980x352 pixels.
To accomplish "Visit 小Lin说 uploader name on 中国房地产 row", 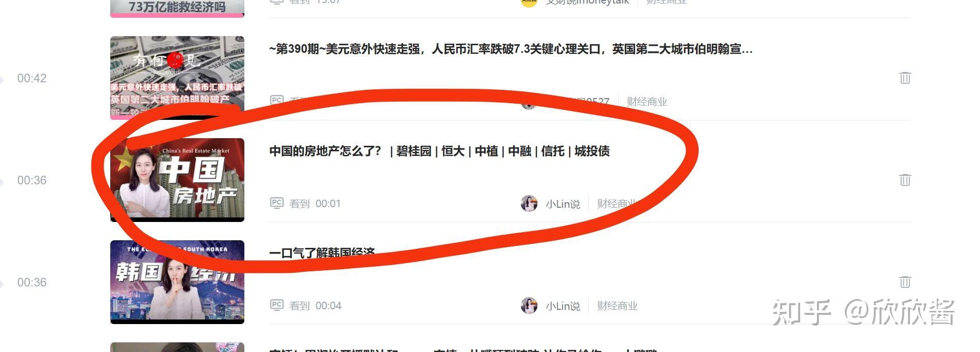I will [x=563, y=204].
